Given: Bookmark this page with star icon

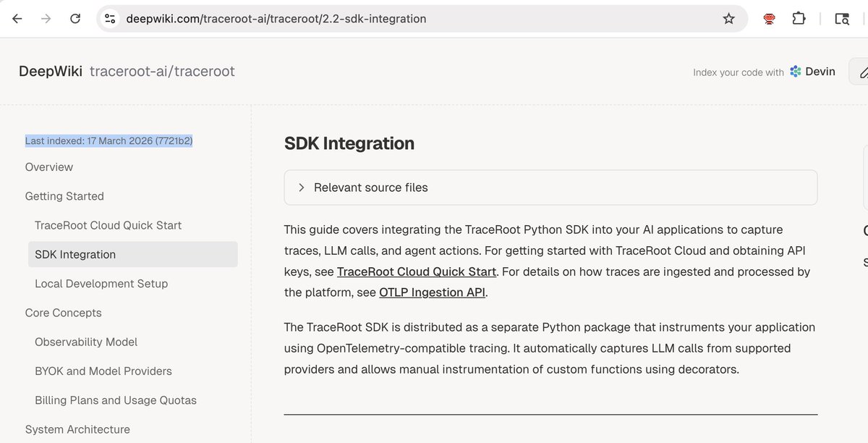Looking at the screenshot, I should (x=728, y=19).
